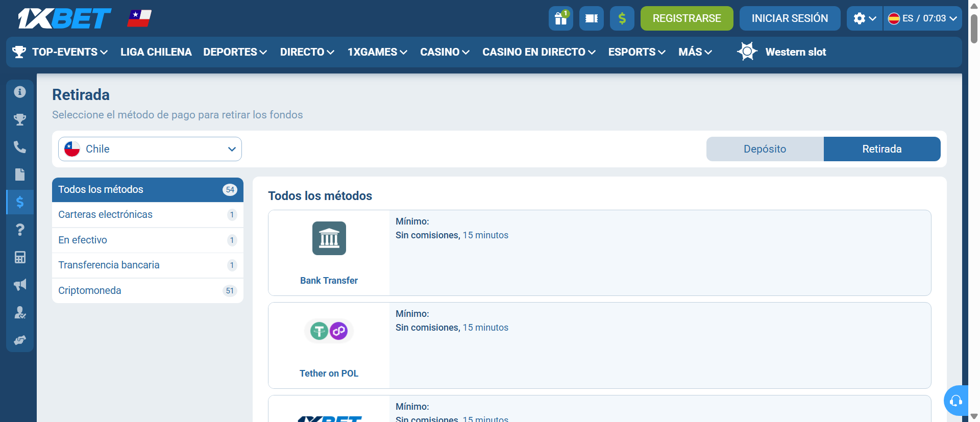Click the sun icon beside Western slot
Image resolution: width=980 pixels, height=422 pixels.
coord(747,52)
